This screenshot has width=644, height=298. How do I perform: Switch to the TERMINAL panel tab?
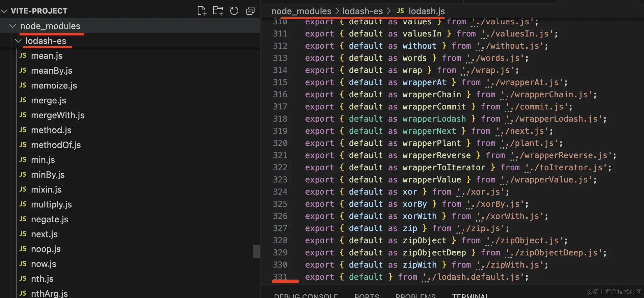point(470,296)
